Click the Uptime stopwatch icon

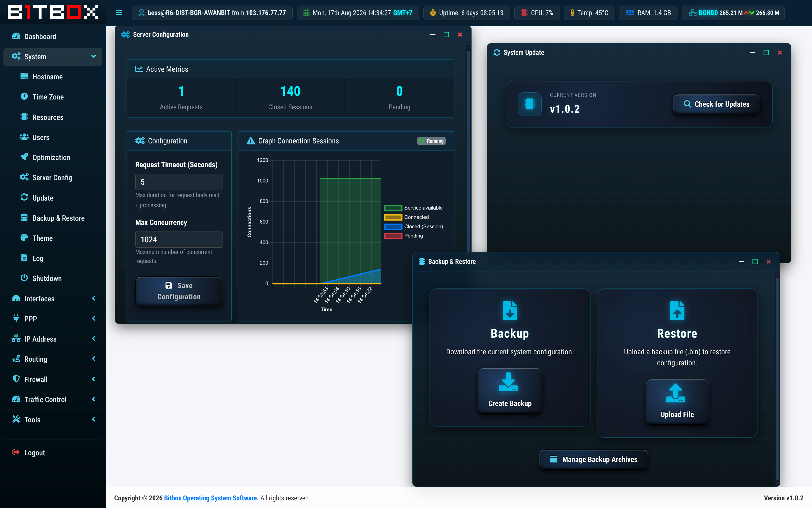[x=433, y=13]
